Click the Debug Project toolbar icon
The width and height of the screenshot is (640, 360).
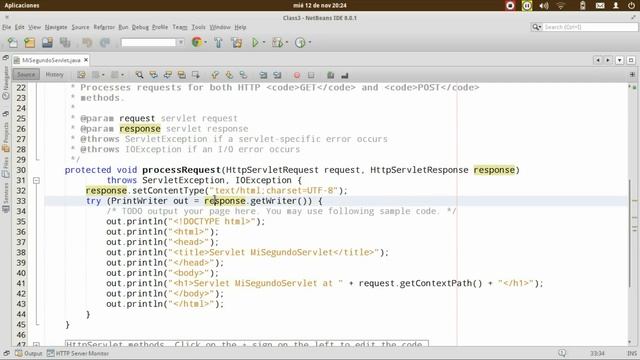point(277,42)
